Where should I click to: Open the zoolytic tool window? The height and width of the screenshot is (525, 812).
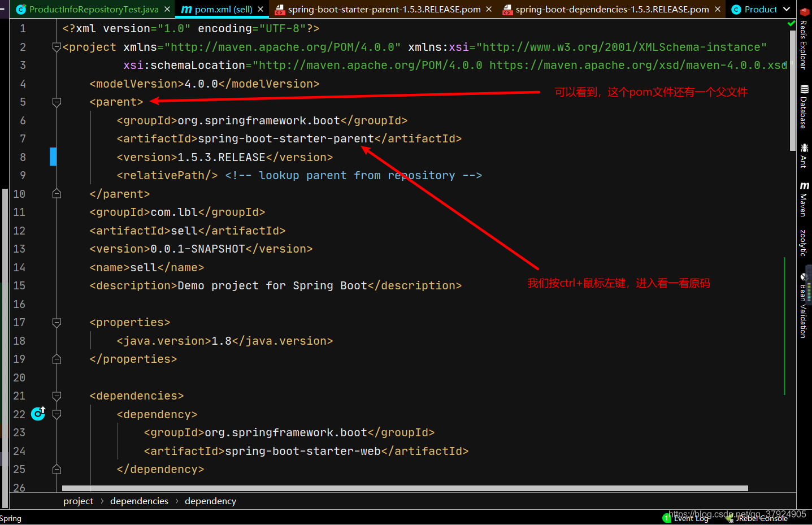coord(804,242)
